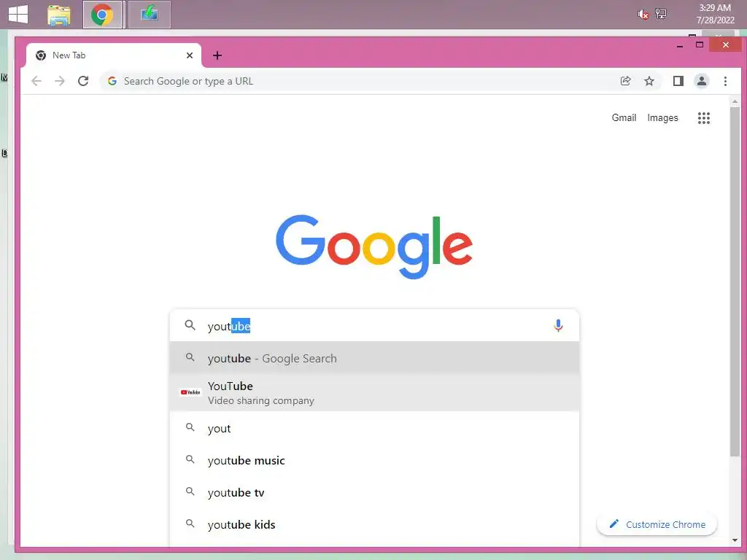Click the Windows Start button
The image size is (747, 560).
coord(18,15)
